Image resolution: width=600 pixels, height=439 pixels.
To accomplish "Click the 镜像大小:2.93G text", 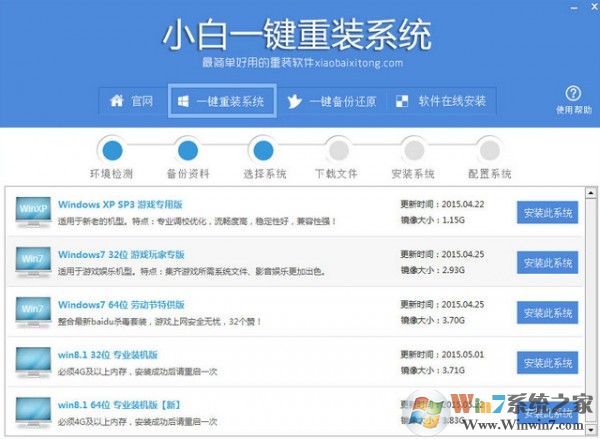I will click(x=432, y=270).
